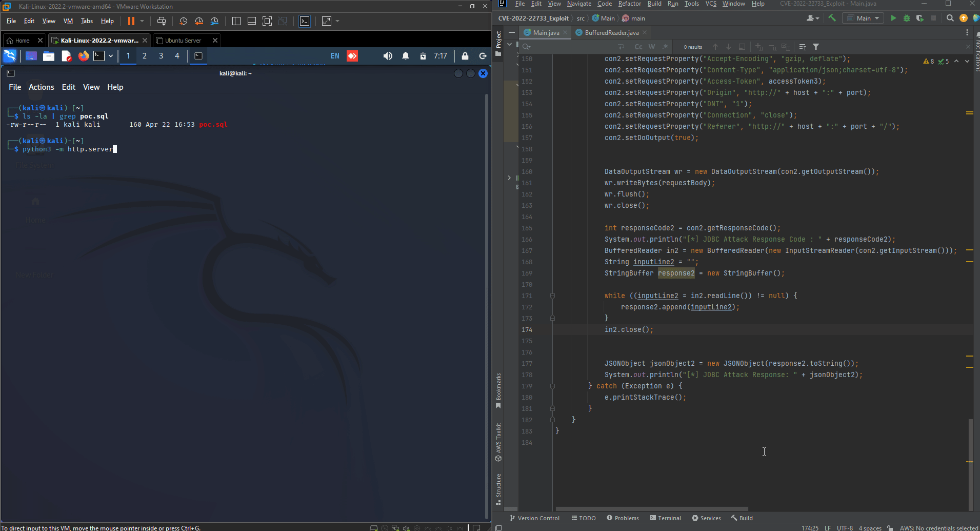Build the project with the hammer icon
The width and height of the screenshot is (980, 531).
(832, 18)
